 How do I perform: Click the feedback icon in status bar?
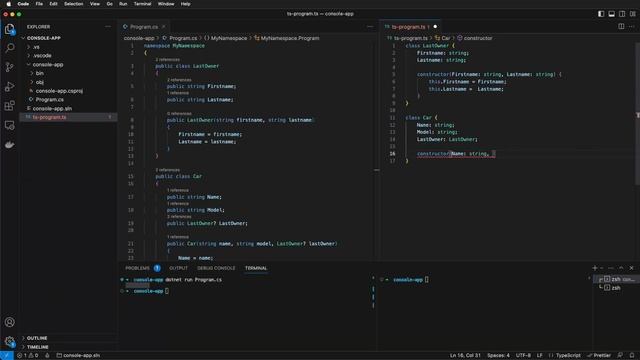(x=620, y=356)
